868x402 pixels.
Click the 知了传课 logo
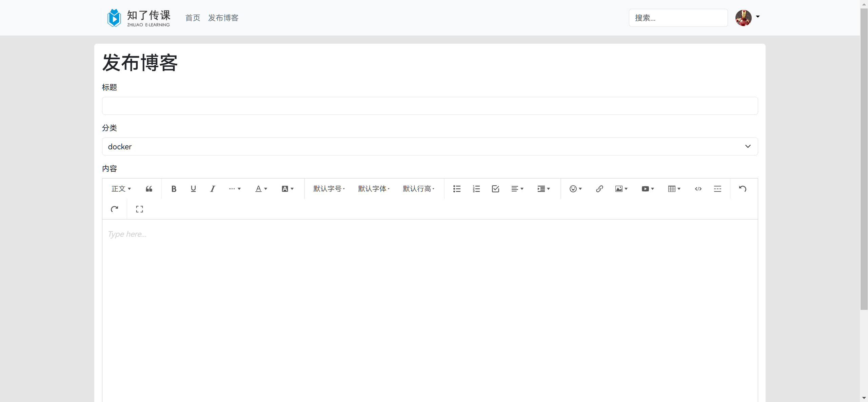pos(138,18)
